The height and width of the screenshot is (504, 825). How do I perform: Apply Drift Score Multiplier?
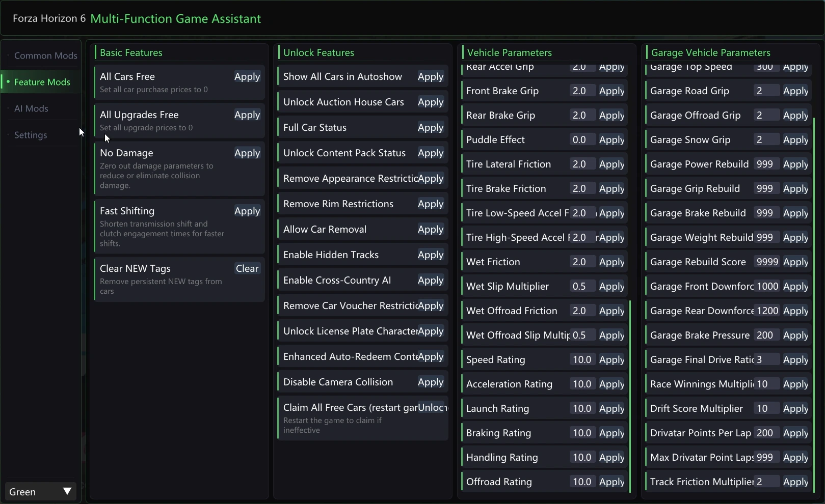[795, 408]
